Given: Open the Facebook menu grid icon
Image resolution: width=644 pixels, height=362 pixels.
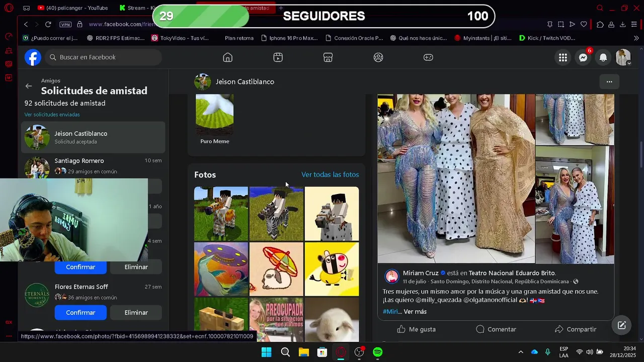Looking at the screenshot, I should pyautogui.click(x=563, y=57).
